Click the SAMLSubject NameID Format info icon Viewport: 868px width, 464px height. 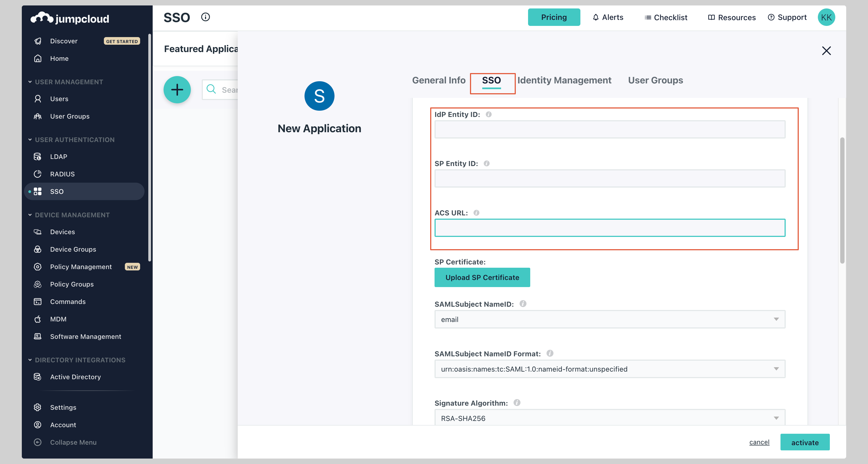[x=550, y=353]
